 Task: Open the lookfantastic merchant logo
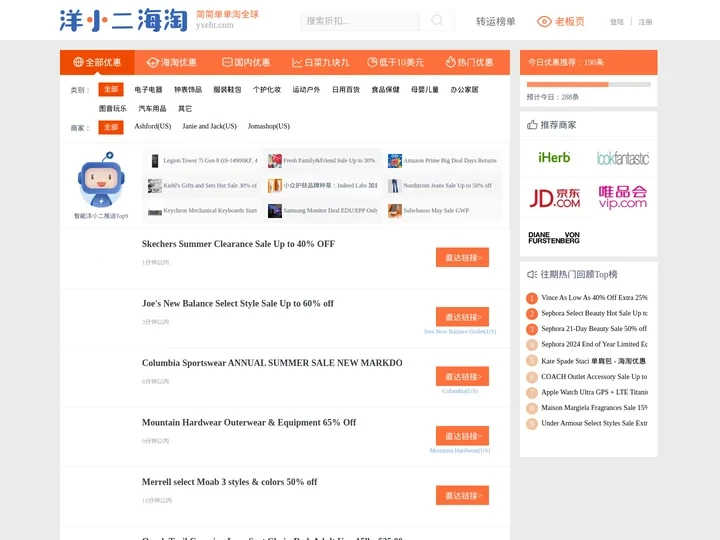pos(623,158)
